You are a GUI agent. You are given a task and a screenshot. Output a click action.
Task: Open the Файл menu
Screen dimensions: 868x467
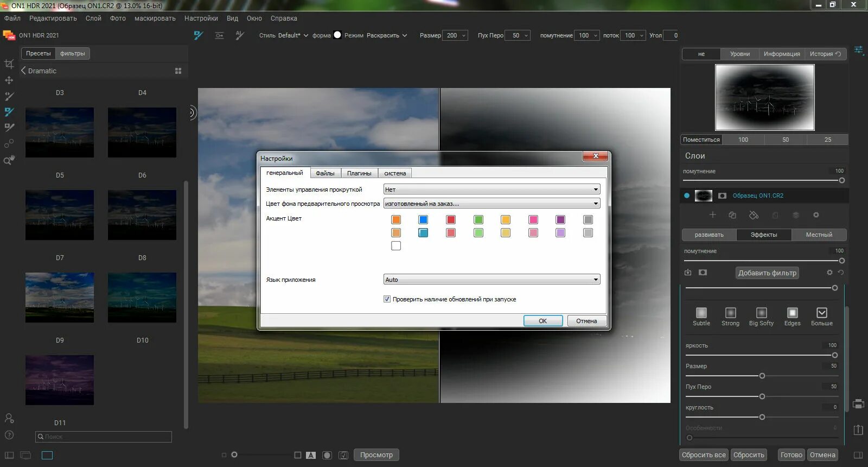pyautogui.click(x=12, y=18)
